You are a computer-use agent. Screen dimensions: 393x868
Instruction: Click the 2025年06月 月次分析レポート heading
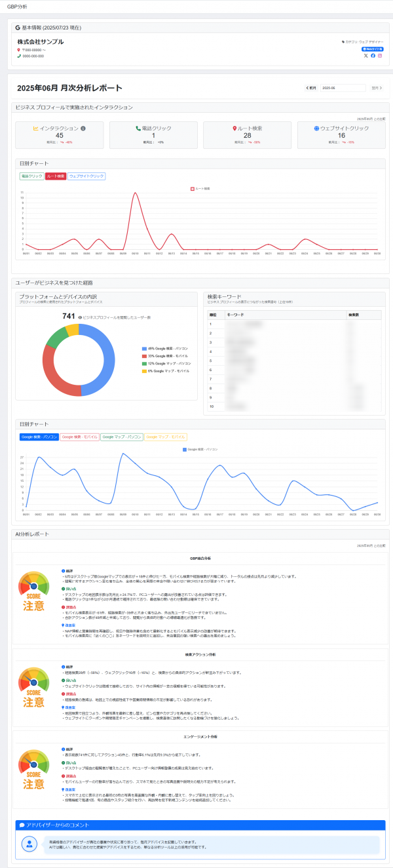coord(69,88)
